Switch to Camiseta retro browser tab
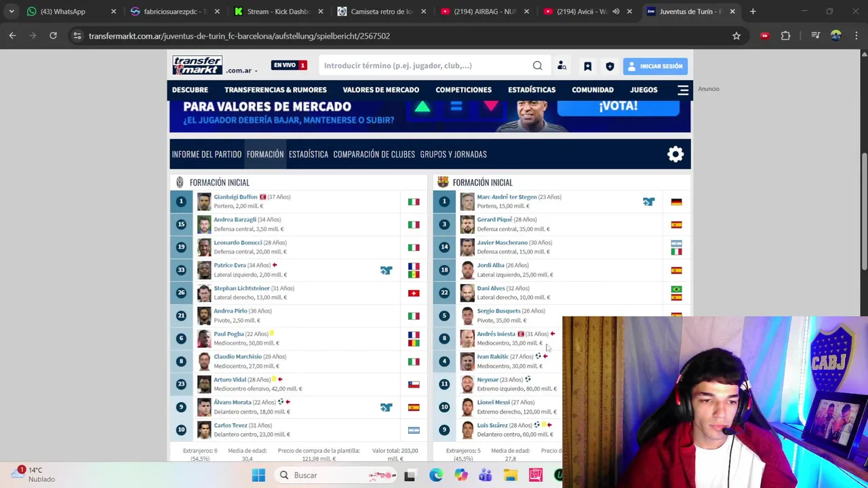Viewport: 868px width, 488px height. click(x=381, y=12)
